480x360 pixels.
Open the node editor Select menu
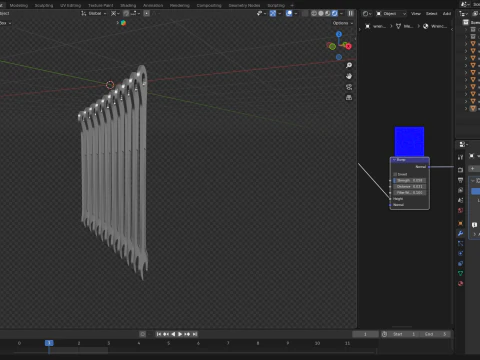[431, 13]
